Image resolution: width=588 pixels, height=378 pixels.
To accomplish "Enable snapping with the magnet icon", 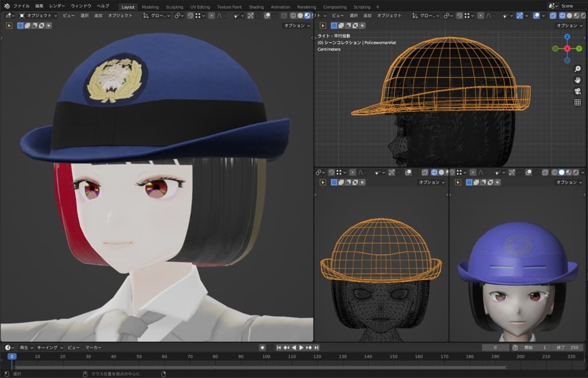I will tap(177, 16).
